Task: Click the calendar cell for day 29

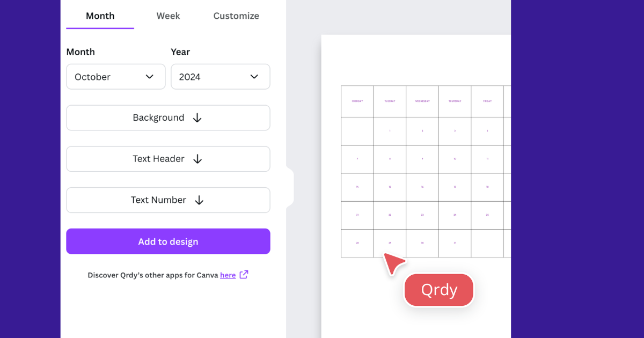Action: [390, 244]
